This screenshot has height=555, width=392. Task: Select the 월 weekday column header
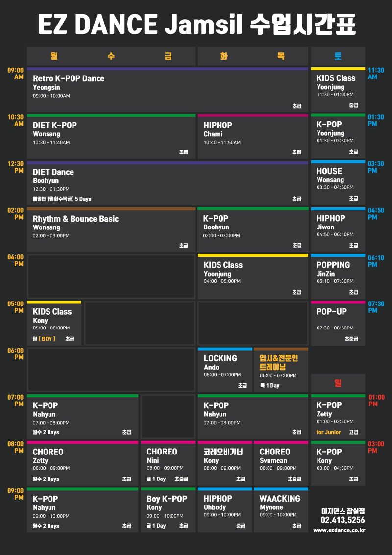[54, 56]
